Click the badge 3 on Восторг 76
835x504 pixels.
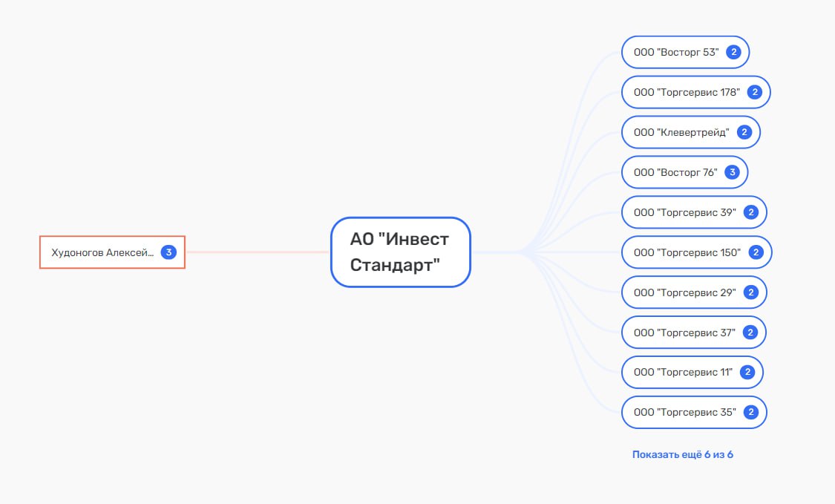(x=732, y=172)
